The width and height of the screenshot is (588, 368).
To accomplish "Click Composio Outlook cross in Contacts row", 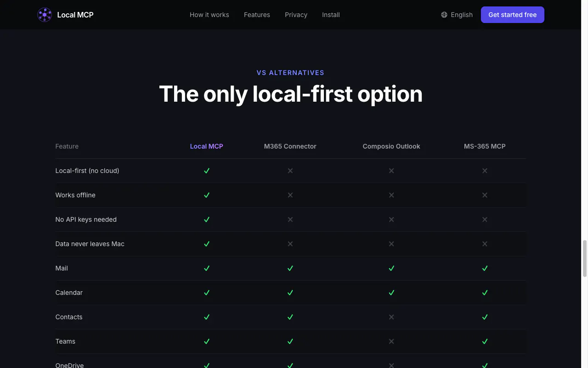I will 391,317.
